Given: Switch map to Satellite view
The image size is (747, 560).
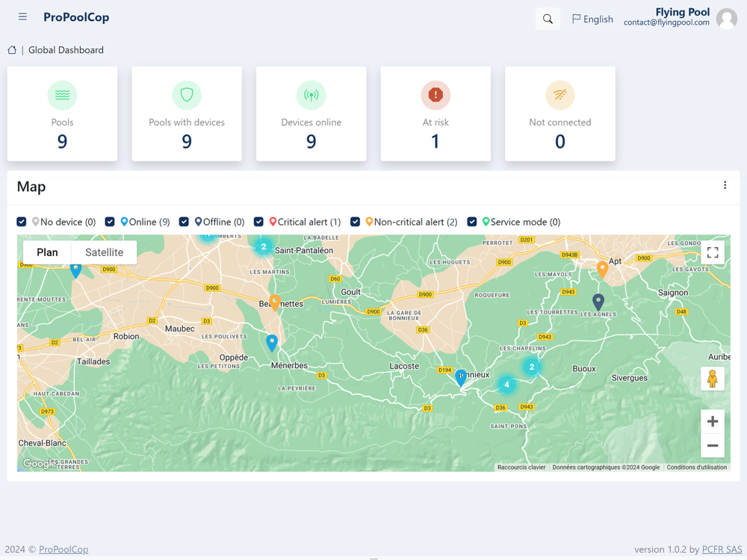Looking at the screenshot, I should coord(105,252).
